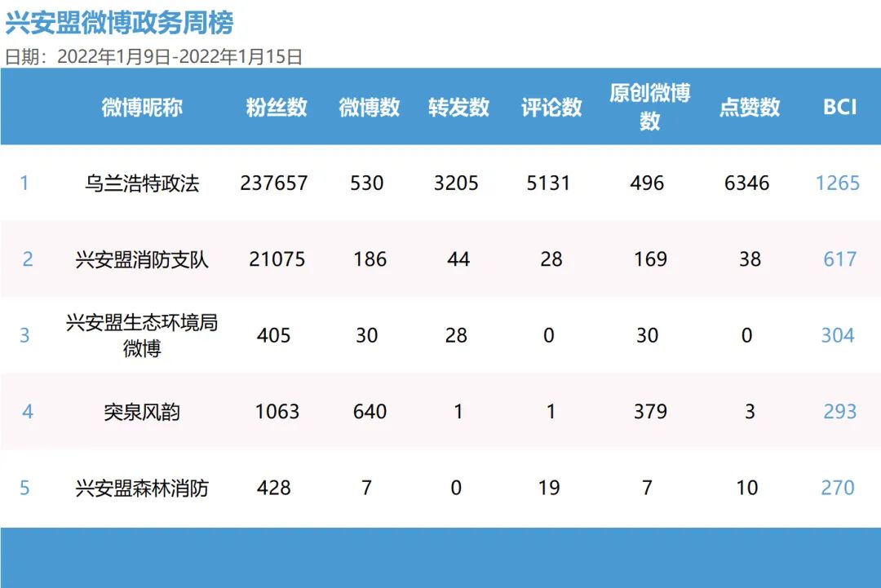The height and width of the screenshot is (588, 881).
Task: Click follower count 237657
Action: pyautogui.click(x=273, y=183)
